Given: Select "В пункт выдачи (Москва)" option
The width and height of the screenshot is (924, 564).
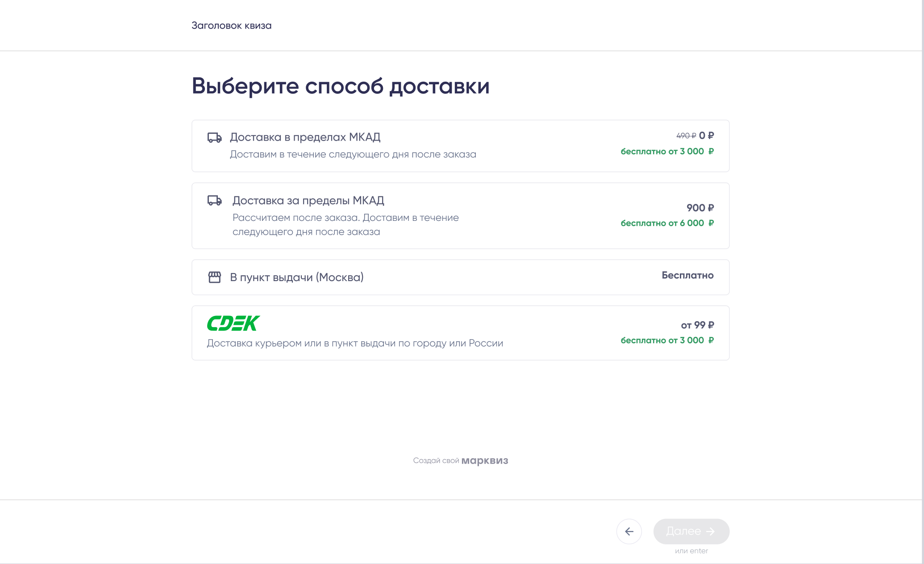Looking at the screenshot, I should coord(296,278).
